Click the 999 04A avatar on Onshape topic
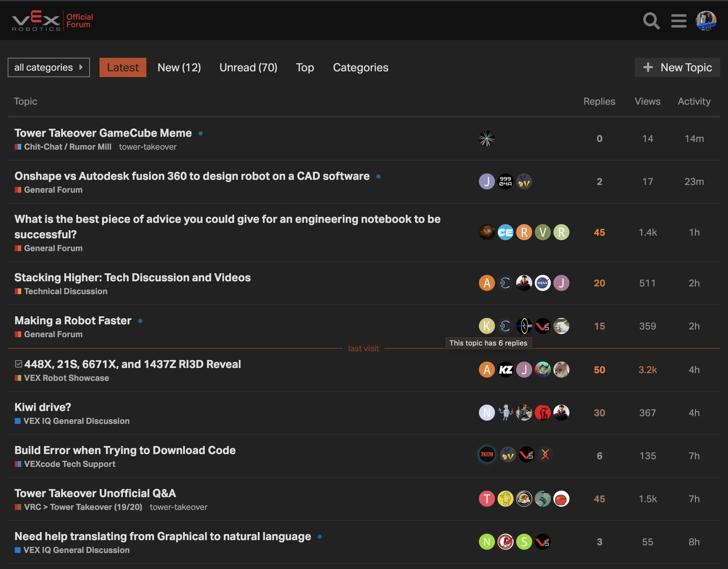 [x=505, y=181]
